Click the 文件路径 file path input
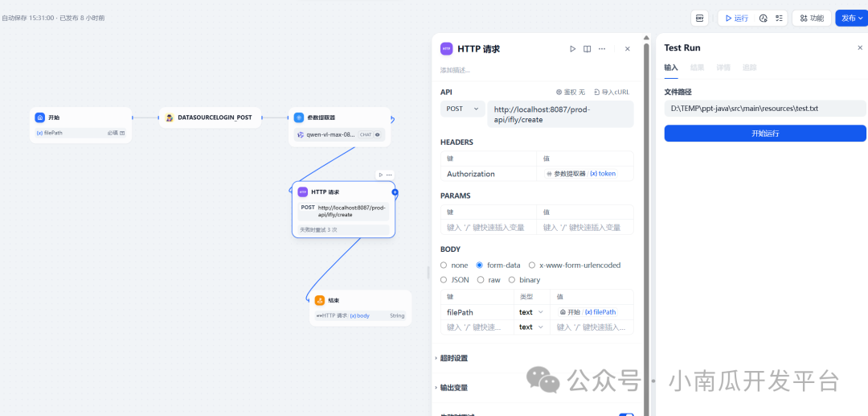 pyautogui.click(x=765, y=109)
